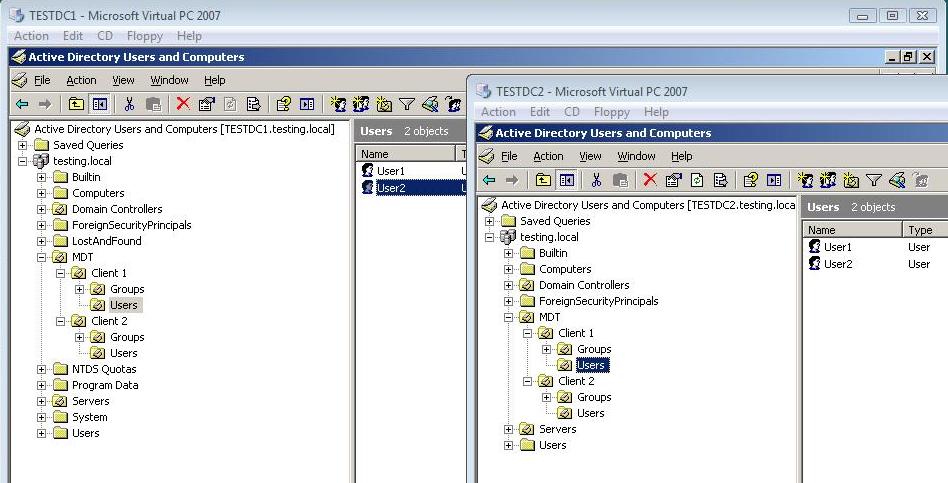948x483 pixels.
Task: Create new organizational unit icon in TESTDC1 toolbar
Action: 384,104
